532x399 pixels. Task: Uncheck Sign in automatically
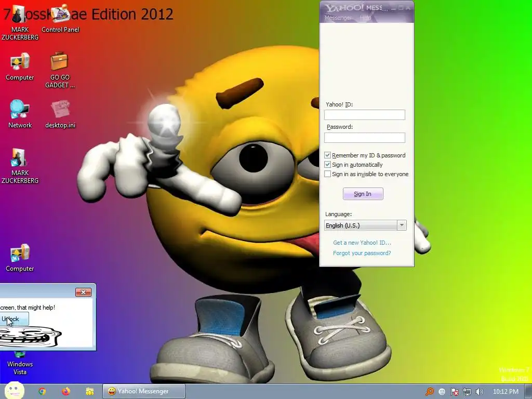pos(327,165)
